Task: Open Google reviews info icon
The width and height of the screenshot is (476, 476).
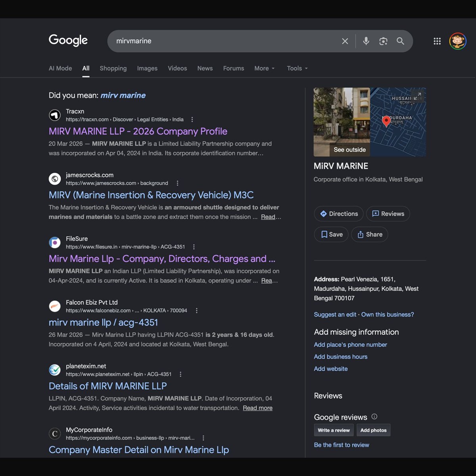Action: (374, 416)
